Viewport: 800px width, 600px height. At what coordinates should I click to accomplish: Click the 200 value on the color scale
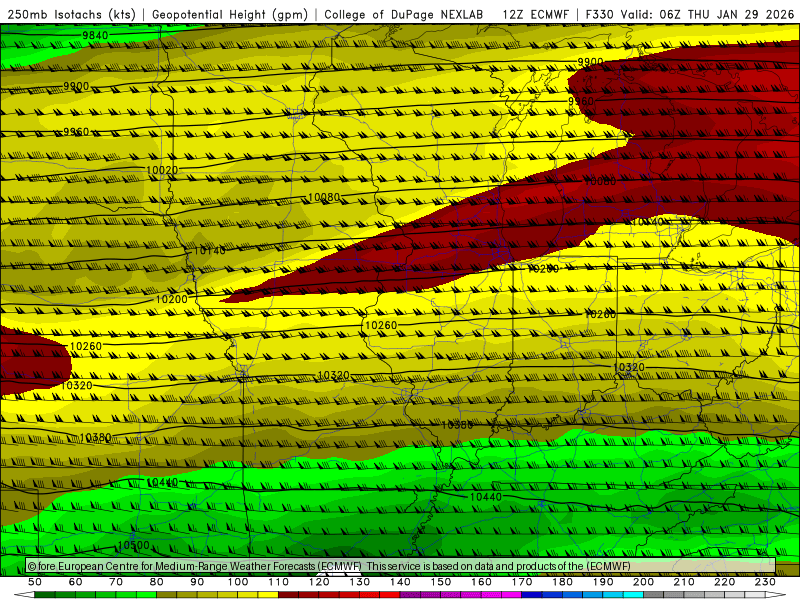pos(644,582)
